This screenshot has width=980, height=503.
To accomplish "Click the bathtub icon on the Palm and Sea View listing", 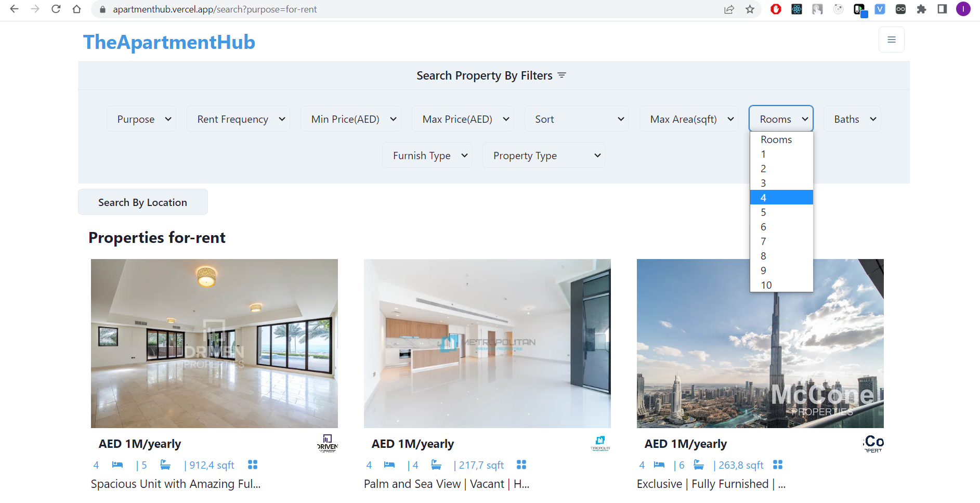I will pos(436,465).
